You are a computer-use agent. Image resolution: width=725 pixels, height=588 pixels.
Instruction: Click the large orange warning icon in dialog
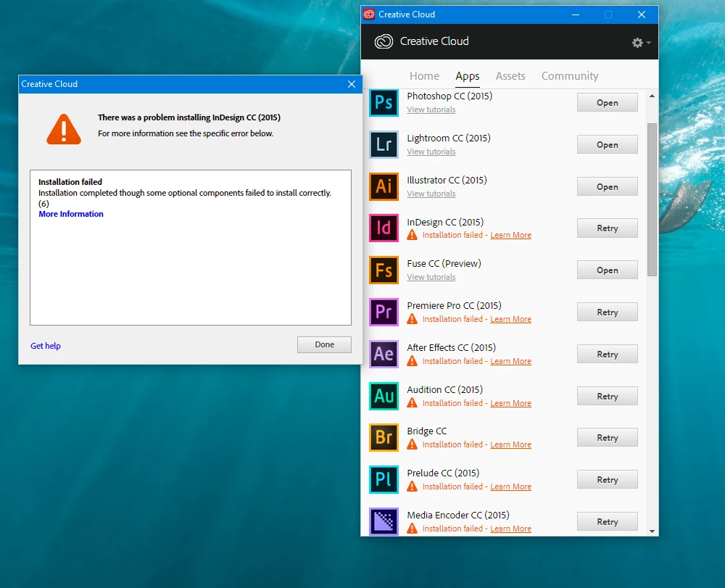[64, 130]
